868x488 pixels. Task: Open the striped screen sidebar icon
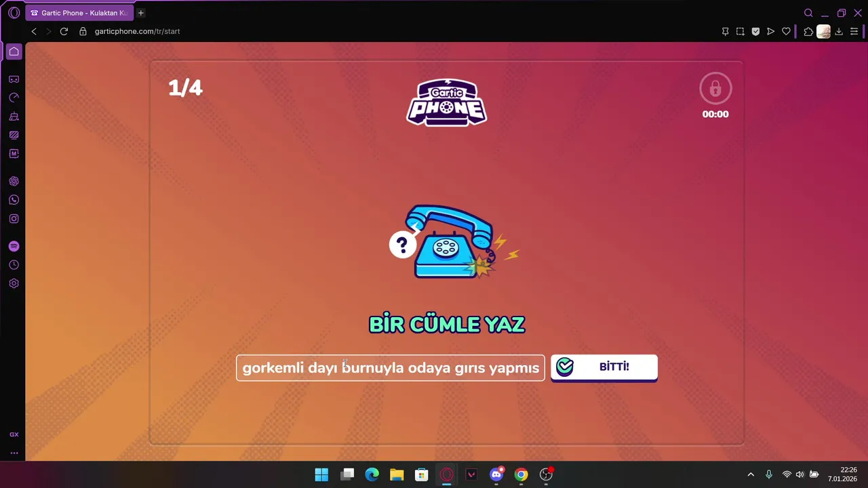pos(14,135)
